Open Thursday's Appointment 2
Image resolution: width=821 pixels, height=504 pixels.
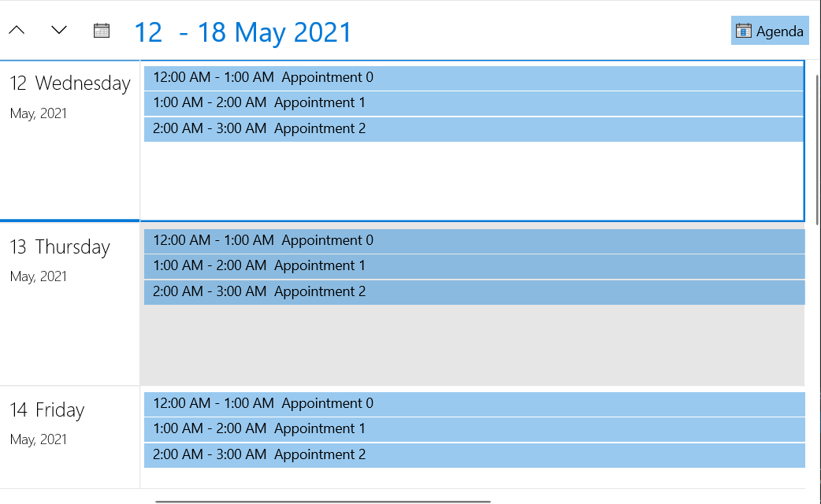tap(473, 291)
